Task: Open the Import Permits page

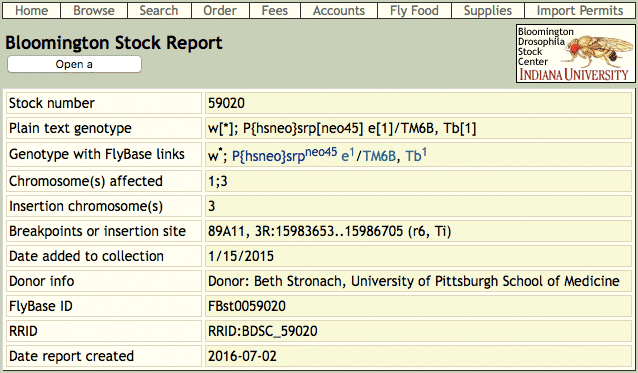Action: pos(580,10)
